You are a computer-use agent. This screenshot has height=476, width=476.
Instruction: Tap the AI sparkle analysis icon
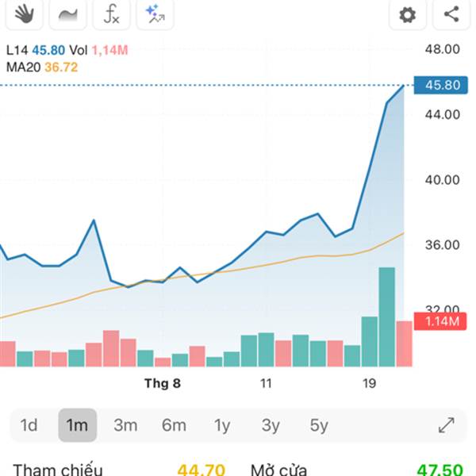[155, 14]
